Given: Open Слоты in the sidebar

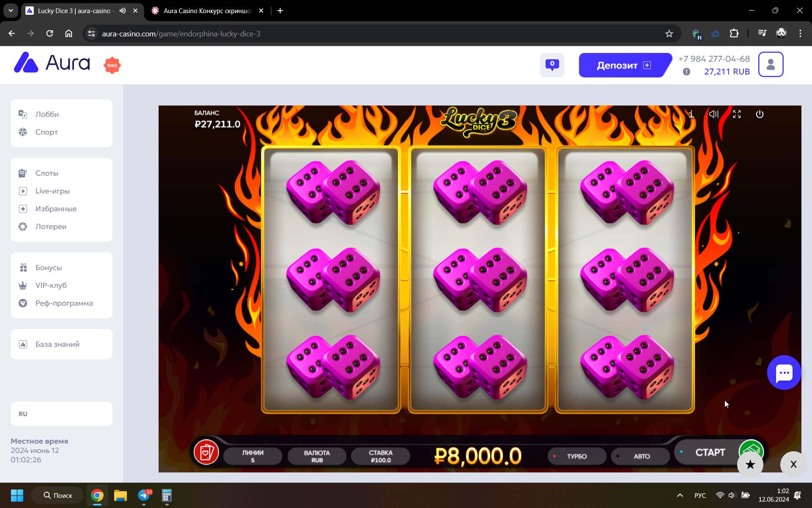Looking at the screenshot, I should [x=47, y=173].
